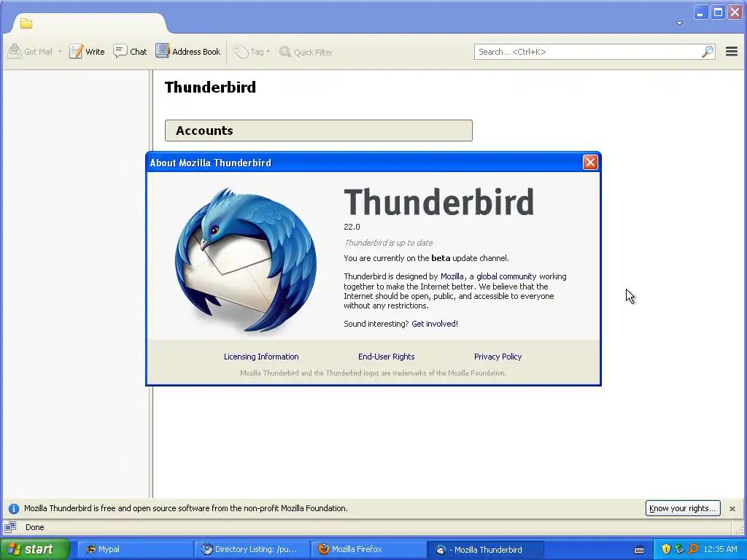Click the Get Mail toolbar button

tap(31, 52)
